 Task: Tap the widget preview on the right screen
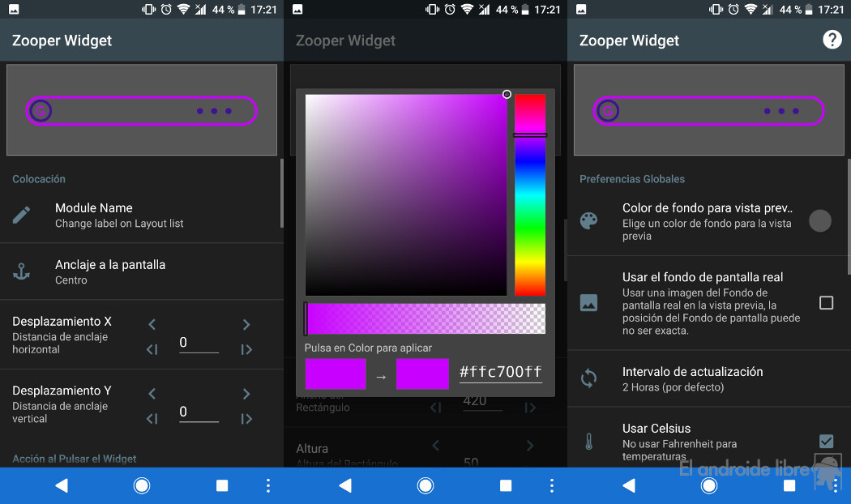pyautogui.click(x=709, y=110)
